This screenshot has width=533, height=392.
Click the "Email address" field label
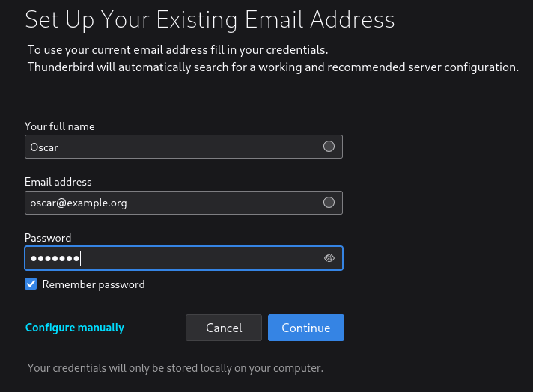pyautogui.click(x=58, y=182)
